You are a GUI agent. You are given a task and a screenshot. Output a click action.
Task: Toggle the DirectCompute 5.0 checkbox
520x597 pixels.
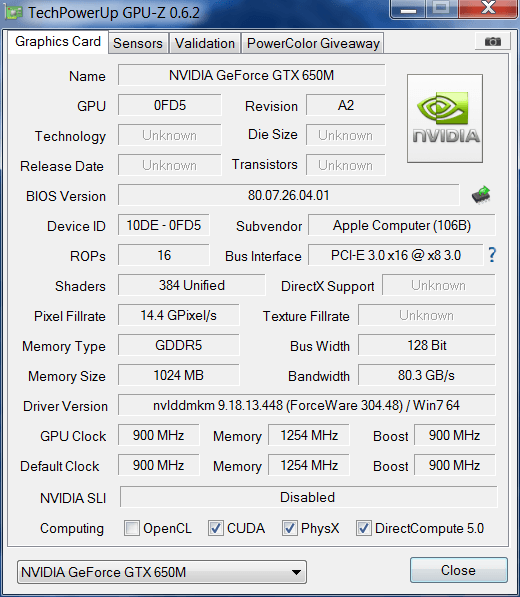point(364,528)
